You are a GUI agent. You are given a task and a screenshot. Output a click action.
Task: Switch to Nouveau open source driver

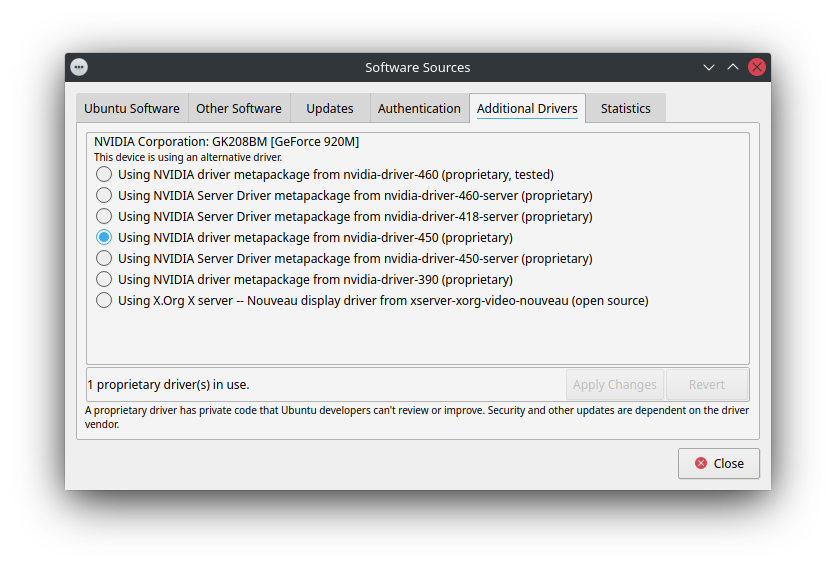[x=104, y=300]
